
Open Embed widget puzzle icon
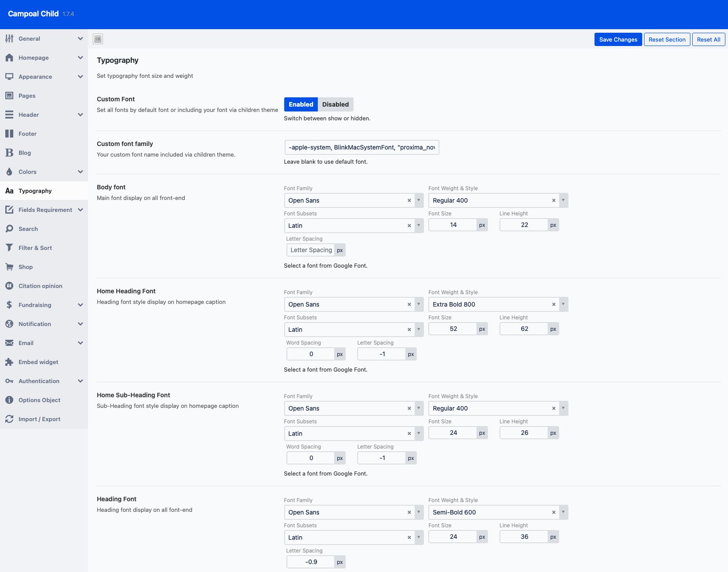[x=9, y=362]
